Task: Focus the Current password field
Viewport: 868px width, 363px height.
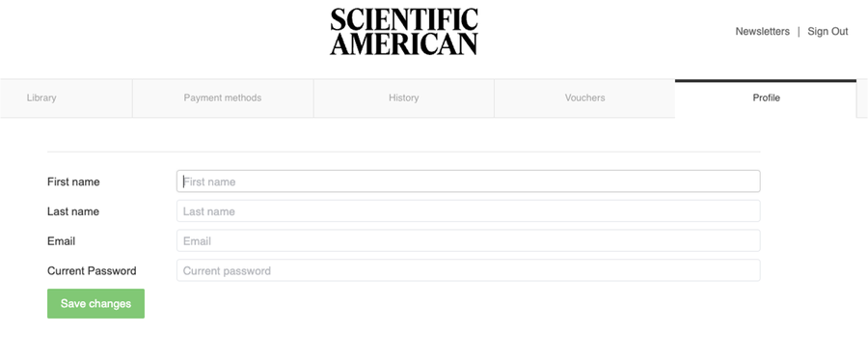Action: (469, 270)
